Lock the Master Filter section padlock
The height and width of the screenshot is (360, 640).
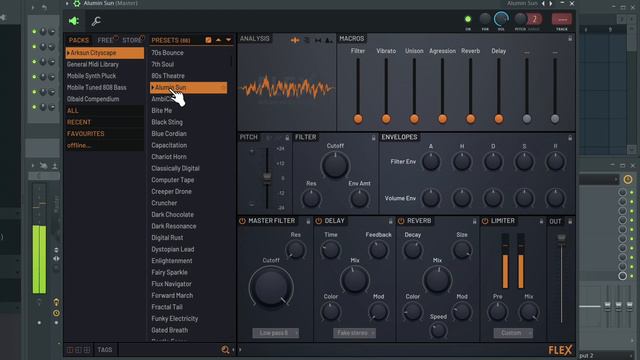[x=308, y=221]
